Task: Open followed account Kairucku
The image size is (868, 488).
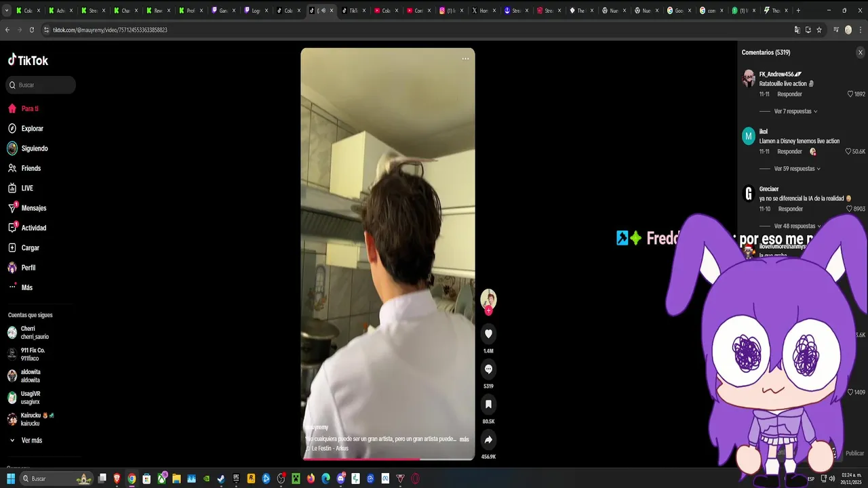Action: coord(31,419)
